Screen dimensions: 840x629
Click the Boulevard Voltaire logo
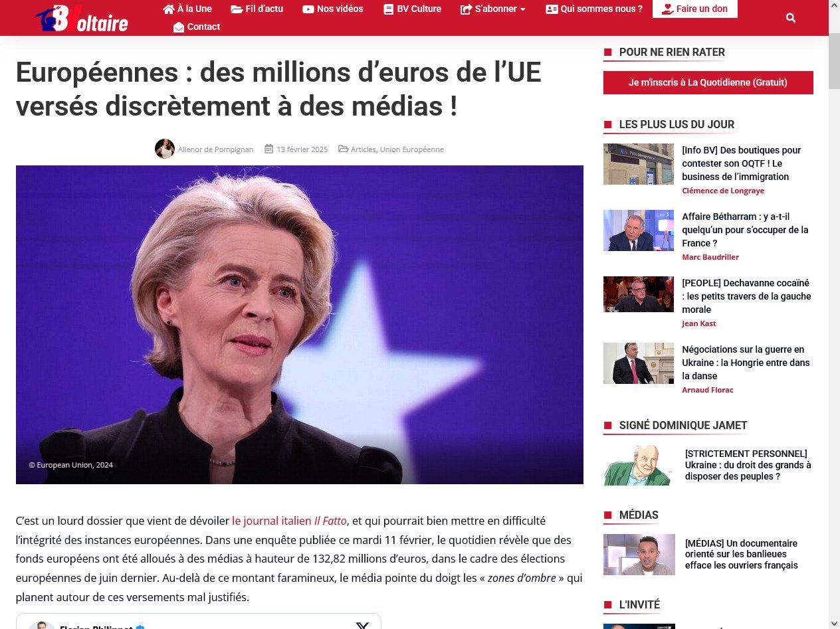tap(82, 18)
